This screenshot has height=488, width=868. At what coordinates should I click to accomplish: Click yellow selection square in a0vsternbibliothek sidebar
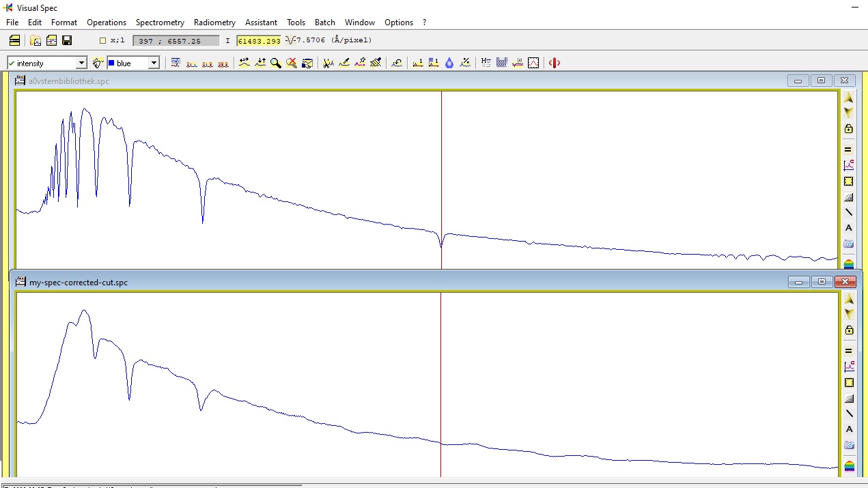click(x=849, y=182)
